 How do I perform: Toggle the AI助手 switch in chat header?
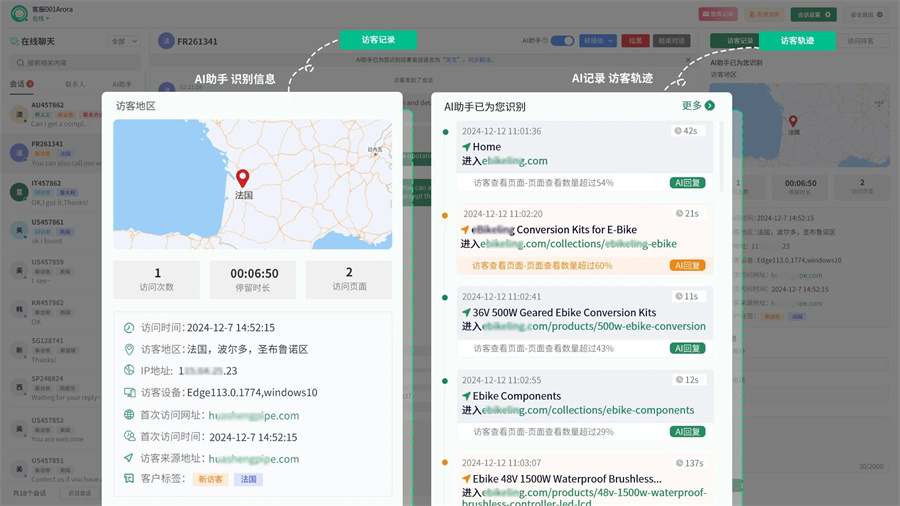pyautogui.click(x=562, y=41)
